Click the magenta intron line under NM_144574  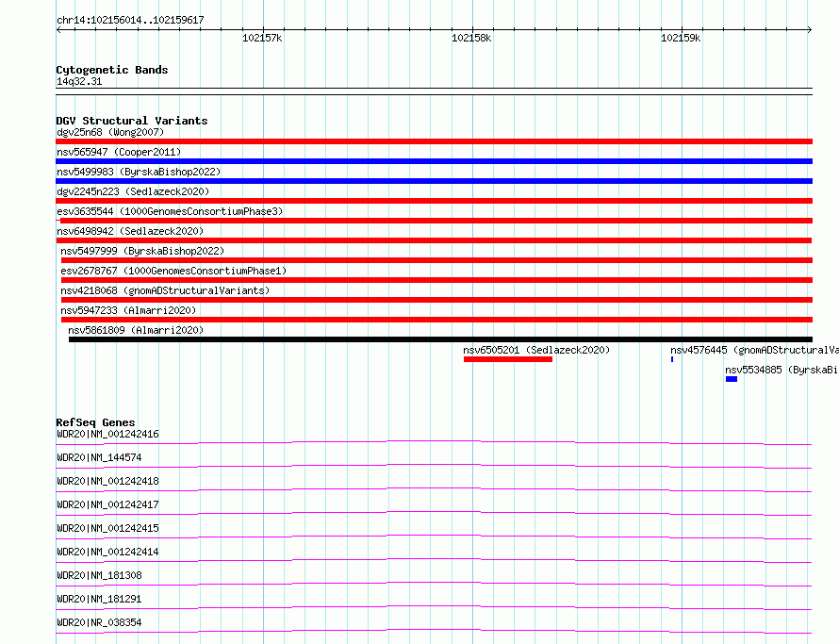coord(434,465)
